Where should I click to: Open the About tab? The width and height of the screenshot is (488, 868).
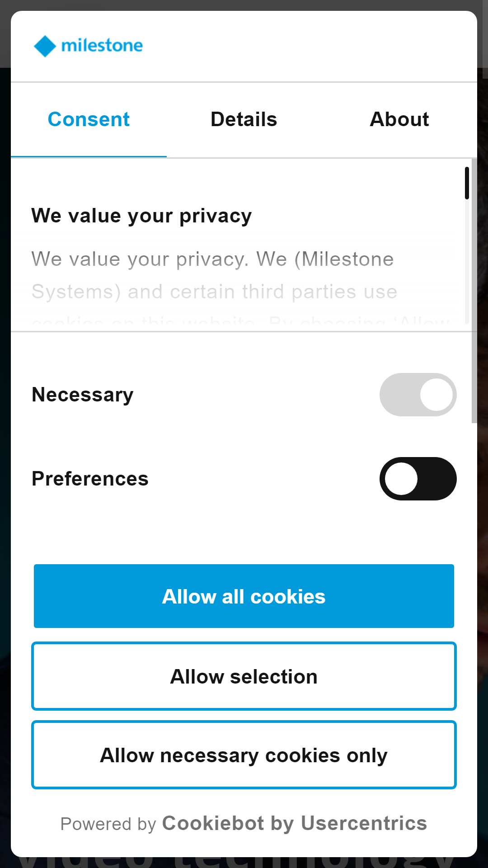click(x=399, y=120)
